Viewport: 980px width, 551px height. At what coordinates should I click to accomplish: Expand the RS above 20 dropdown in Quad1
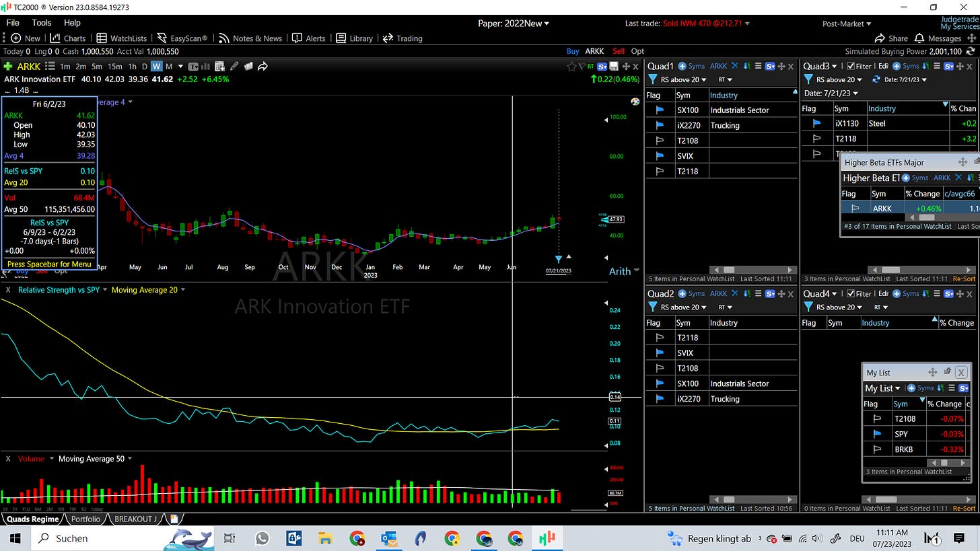tap(684, 79)
